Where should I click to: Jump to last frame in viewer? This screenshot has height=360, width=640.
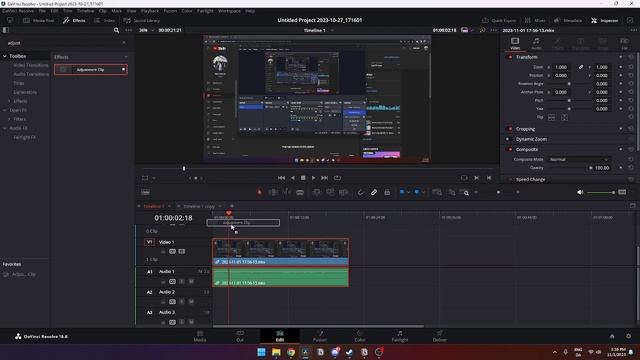(x=324, y=178)
